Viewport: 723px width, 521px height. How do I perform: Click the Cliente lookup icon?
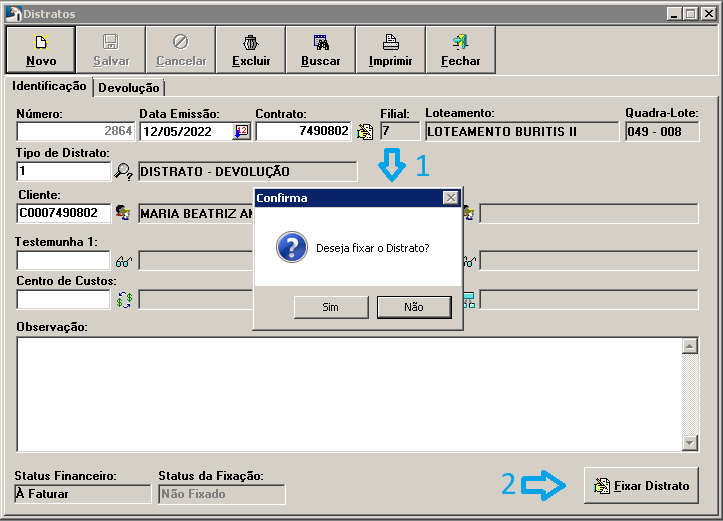[124, 213]
